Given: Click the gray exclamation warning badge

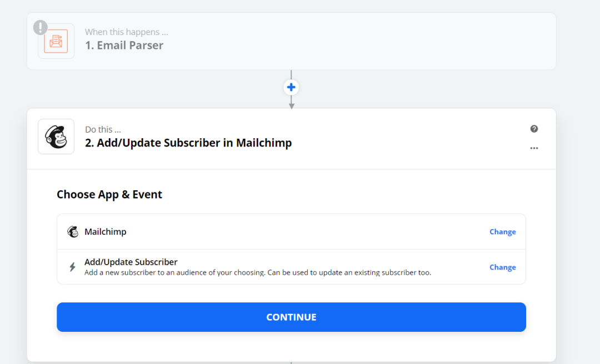Looking at the screenshot, I should tap(40, 28).
